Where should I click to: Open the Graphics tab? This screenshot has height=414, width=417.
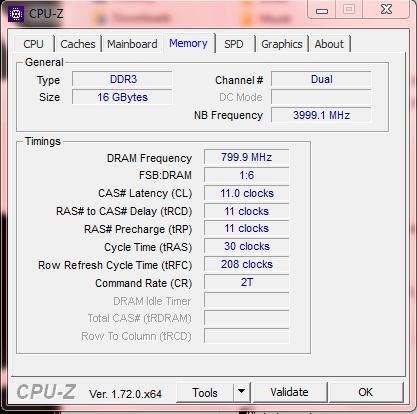(282, 44)
